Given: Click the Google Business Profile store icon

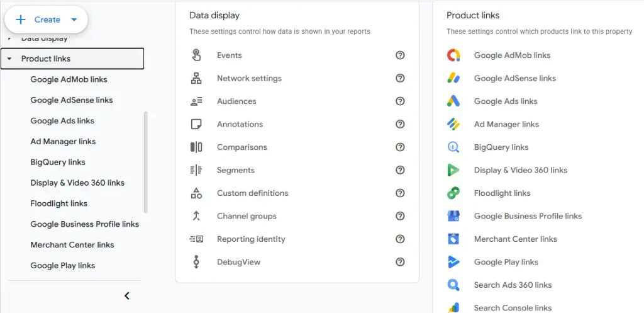Looking at the screenshot, I should (x=453, y=216).
